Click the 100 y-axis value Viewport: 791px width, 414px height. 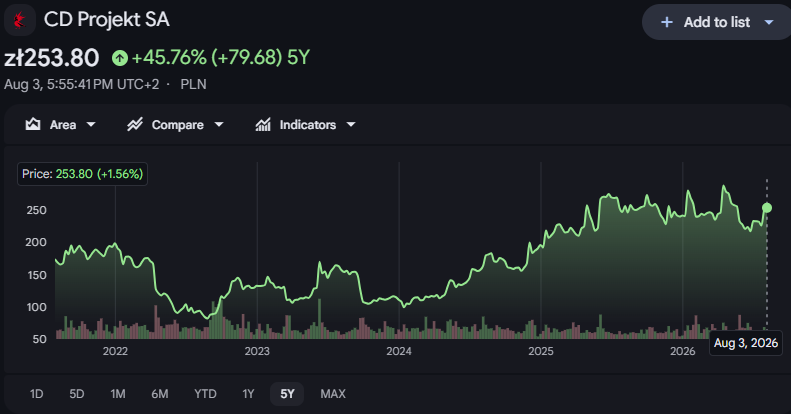[36, 307]
